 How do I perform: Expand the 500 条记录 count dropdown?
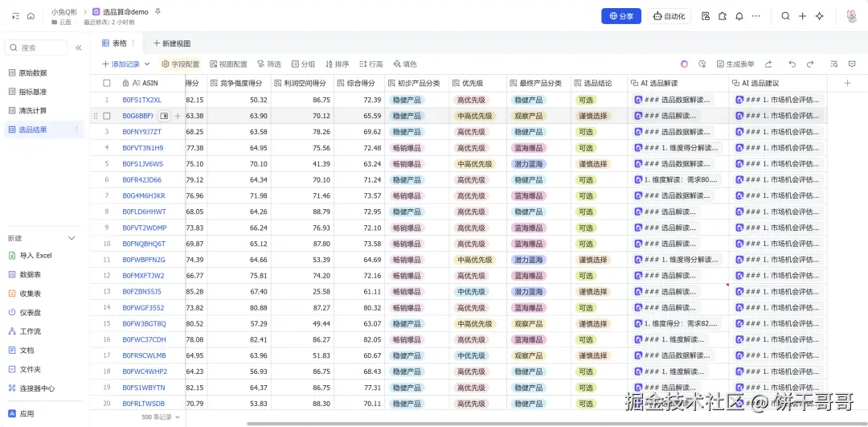(x=178, y=417)
